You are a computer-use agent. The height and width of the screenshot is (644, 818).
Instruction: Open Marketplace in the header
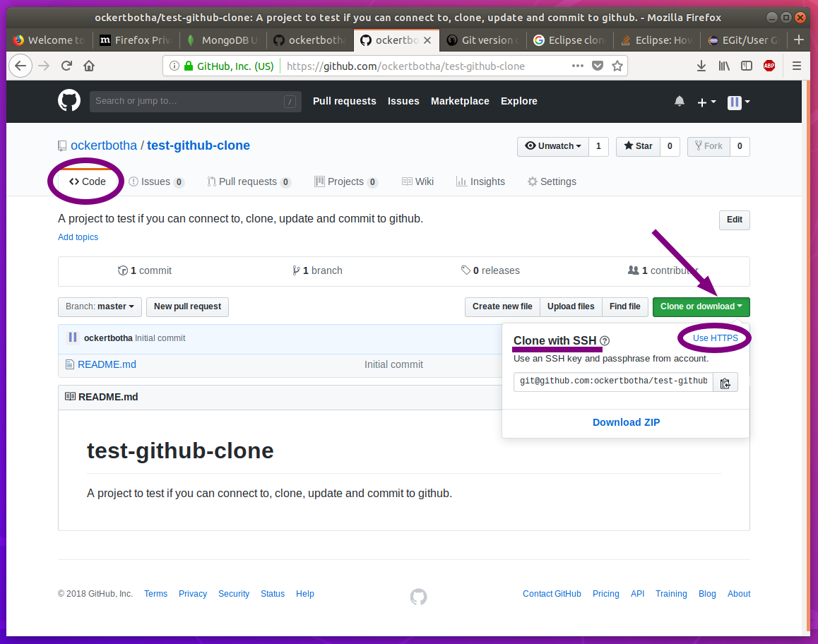460,101
